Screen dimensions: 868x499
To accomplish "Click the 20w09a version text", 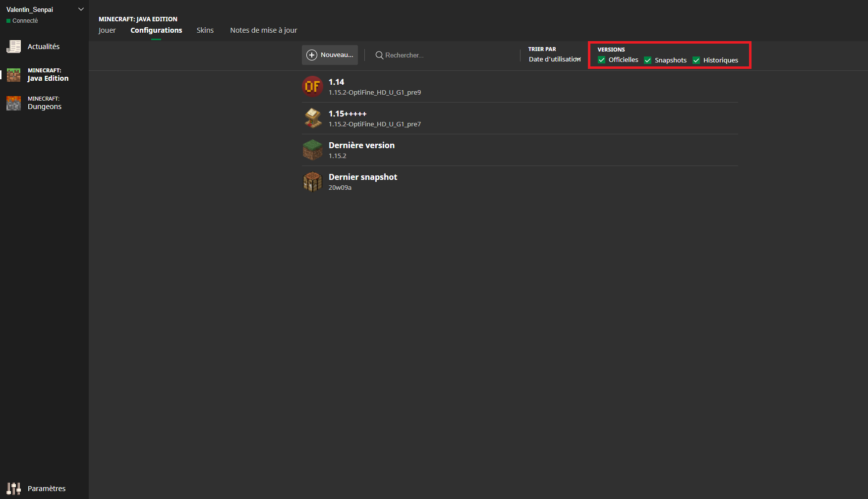I will 340,188.
